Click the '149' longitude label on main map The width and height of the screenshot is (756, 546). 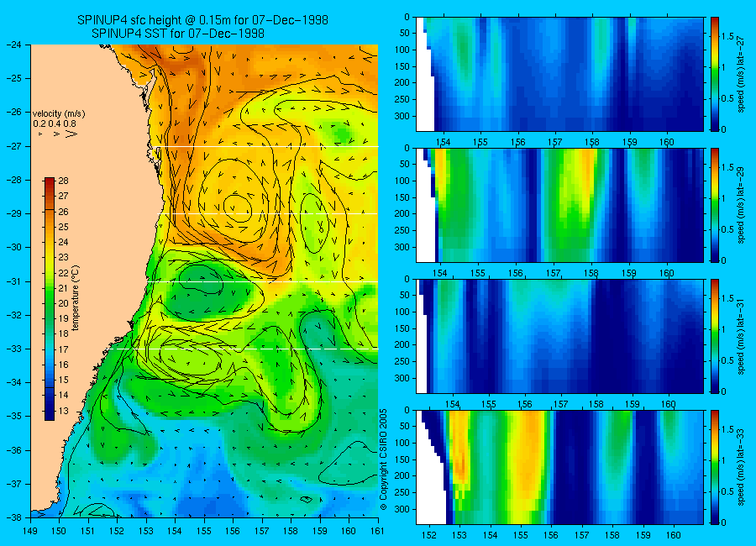click(x=30, y=531)
